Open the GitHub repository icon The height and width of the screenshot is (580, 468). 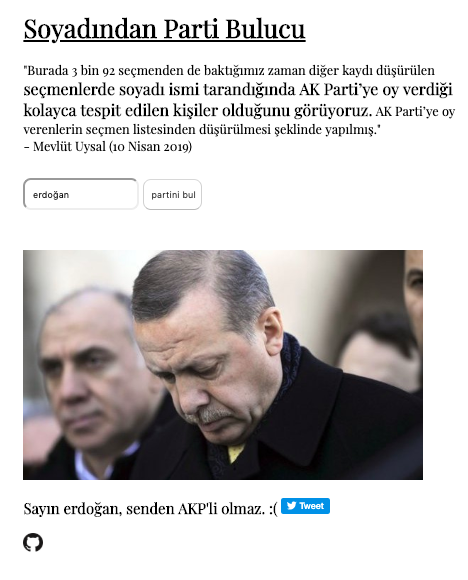click(33, 542)
